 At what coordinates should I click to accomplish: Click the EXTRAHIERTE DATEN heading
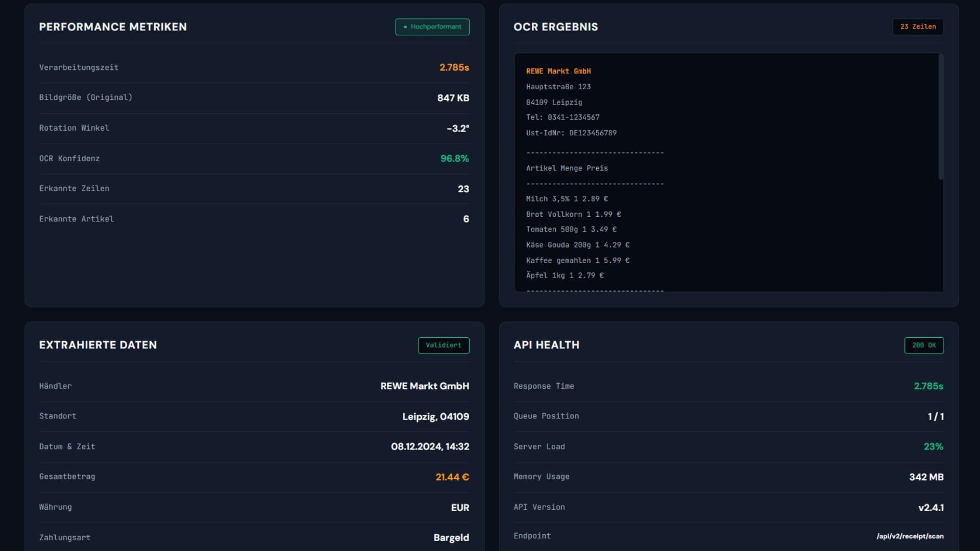coord(98,345)
